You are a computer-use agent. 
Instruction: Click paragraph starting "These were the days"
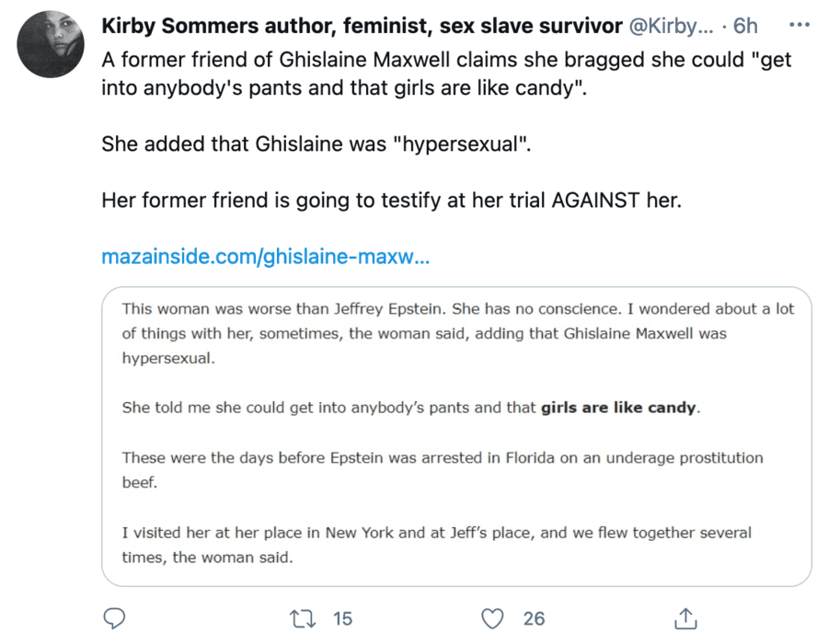(x=442, y=469)
